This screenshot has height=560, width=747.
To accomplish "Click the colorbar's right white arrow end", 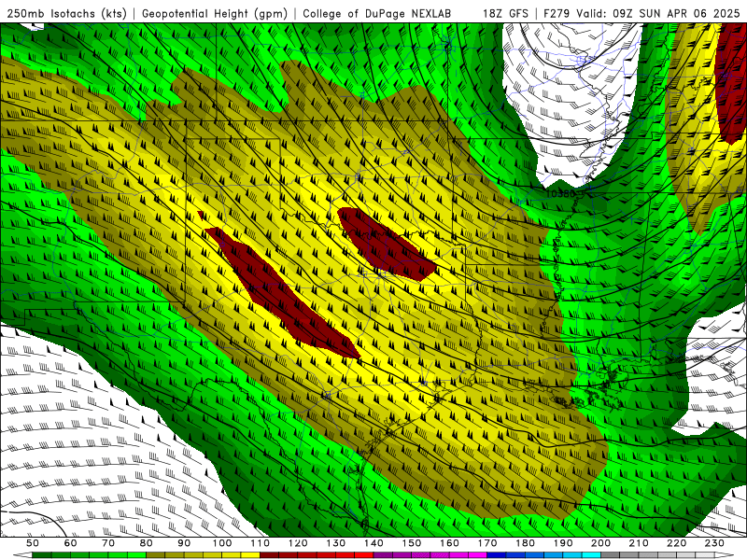I will pyautogui.click(x=725, y=555).
